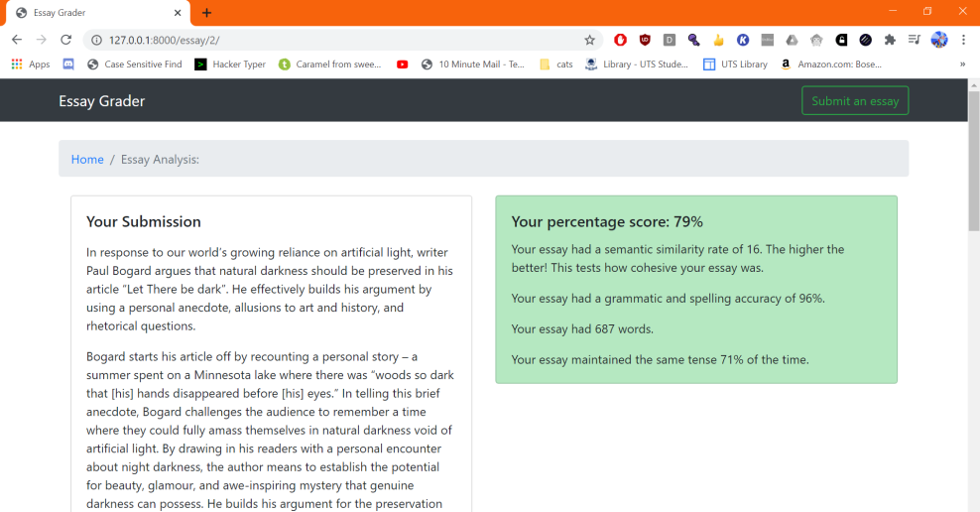The width and height of the screenshot is (980, 512).
Task: Click the same tense 71% line
Action: (660, 359)
